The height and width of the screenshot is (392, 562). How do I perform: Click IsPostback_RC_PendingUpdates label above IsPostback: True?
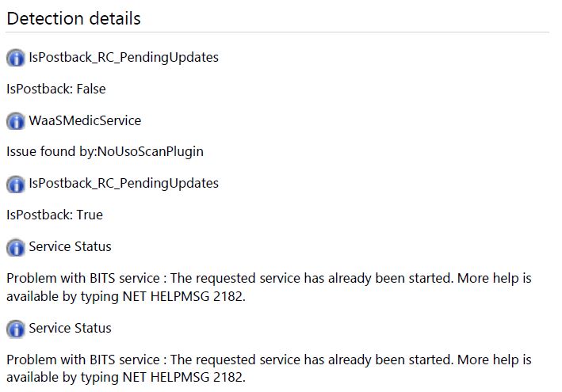pyautogui.click(x=124, y=183)
